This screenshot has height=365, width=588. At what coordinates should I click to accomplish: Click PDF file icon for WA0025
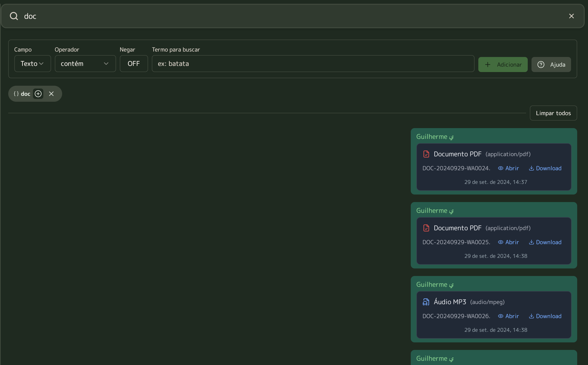click(426, 228)
